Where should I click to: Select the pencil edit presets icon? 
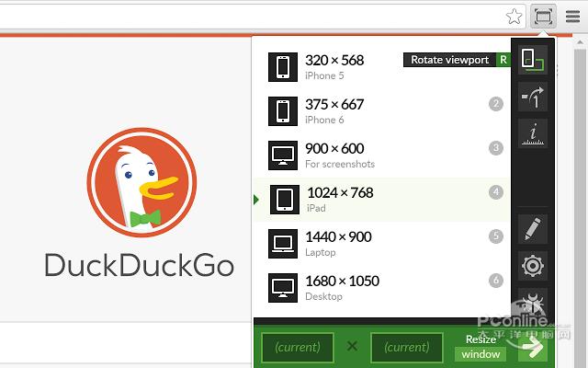pos(533,229)
